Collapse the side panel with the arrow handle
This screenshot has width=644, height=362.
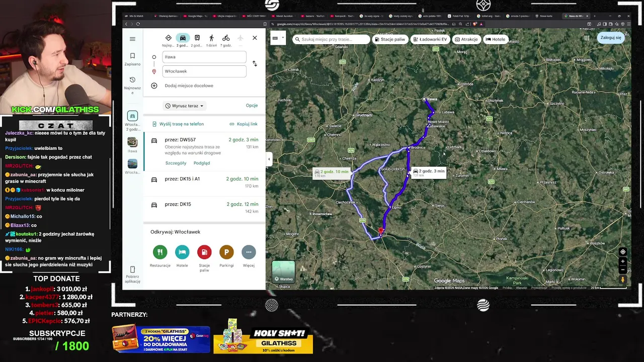pos(269,159)
